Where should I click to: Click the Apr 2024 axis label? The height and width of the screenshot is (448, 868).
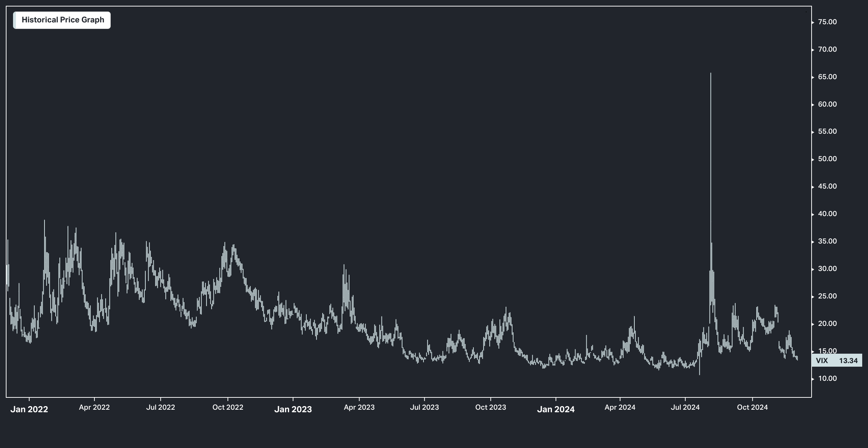click(620, 408)
